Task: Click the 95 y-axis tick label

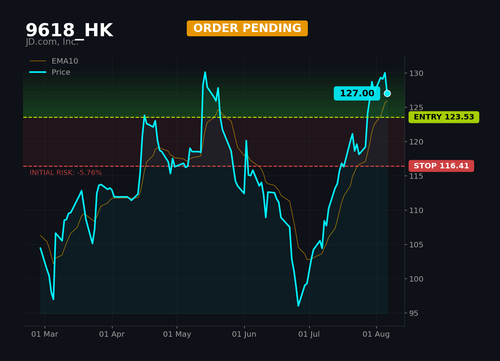Action: pos(414,313)
